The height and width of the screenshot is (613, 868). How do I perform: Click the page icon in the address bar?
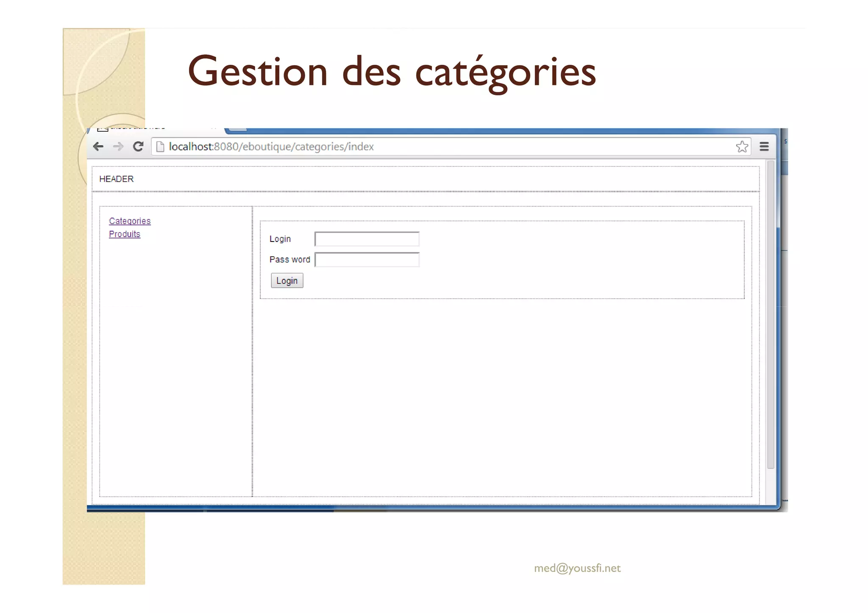160,147
